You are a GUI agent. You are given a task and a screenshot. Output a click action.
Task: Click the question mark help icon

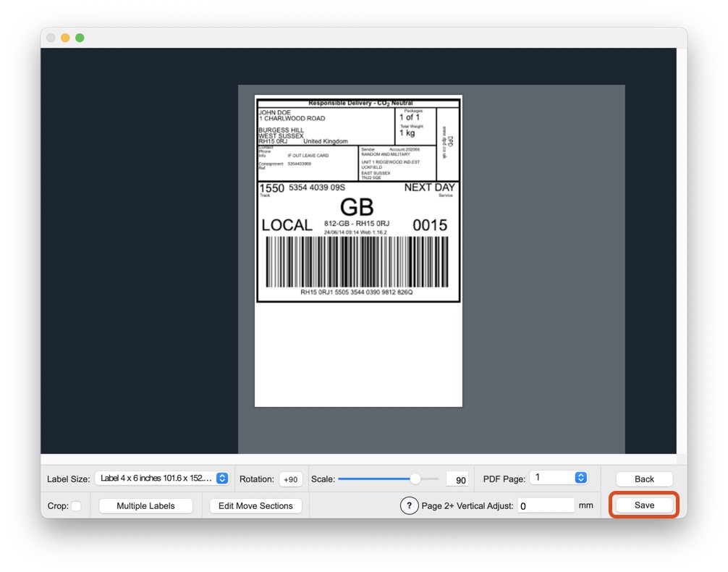[409, 506]
